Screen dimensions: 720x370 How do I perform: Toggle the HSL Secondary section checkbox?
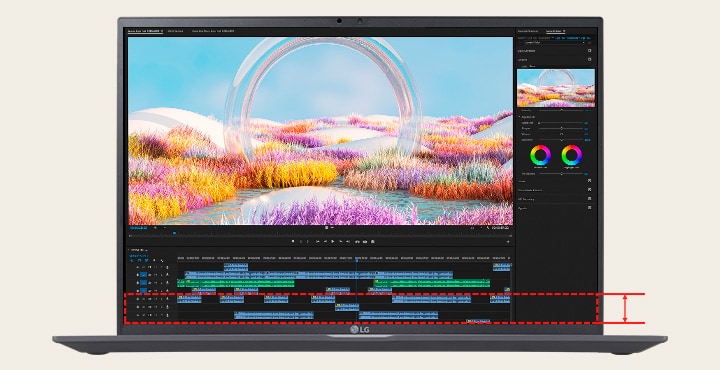tap(589, 198)
